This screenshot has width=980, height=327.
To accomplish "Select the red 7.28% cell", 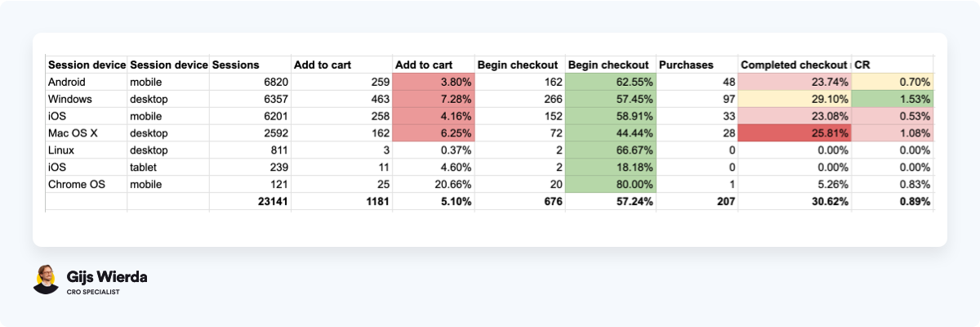I will tap(434, 99).
